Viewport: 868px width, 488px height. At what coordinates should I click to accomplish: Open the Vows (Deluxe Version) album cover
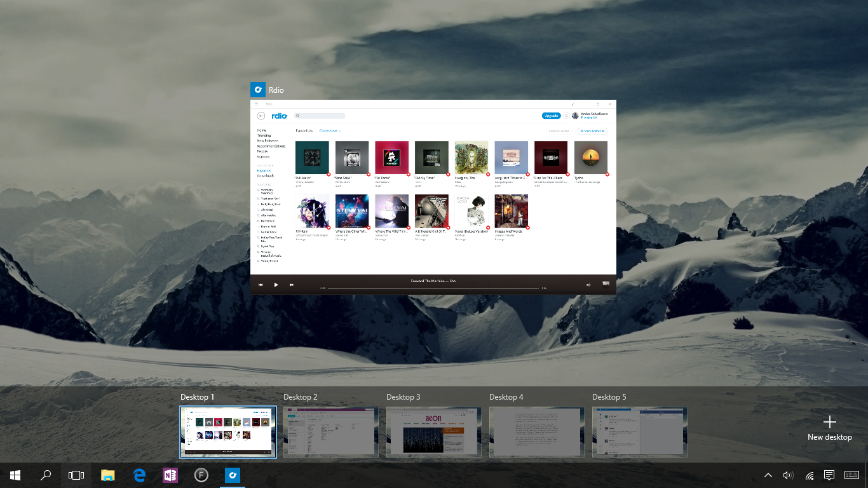(471, 211)
